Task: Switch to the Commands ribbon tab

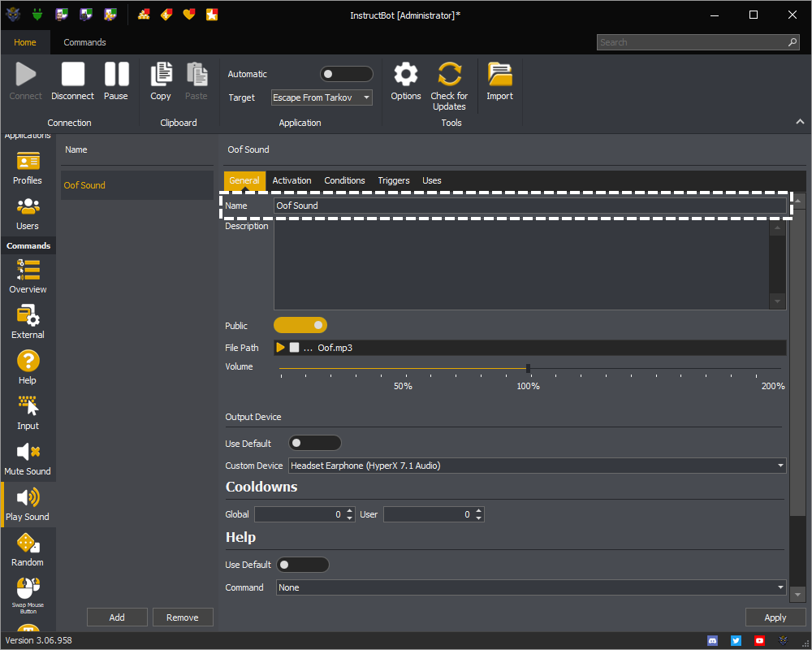Action: [x=84, y=42]
